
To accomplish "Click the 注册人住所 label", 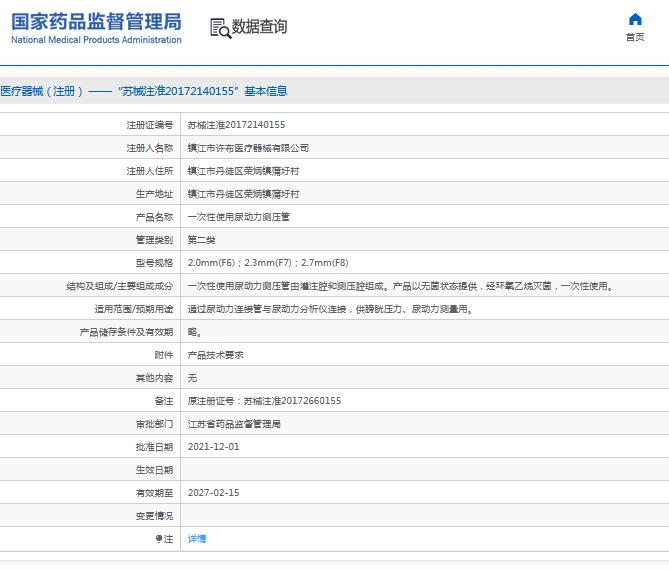I will (x=150, y=171).
